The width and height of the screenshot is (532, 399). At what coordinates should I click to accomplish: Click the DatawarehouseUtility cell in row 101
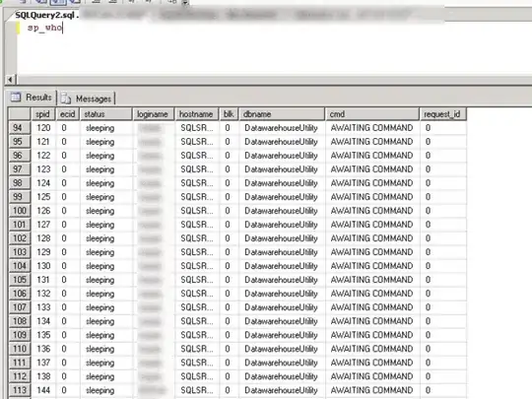(x=281, y=225)
